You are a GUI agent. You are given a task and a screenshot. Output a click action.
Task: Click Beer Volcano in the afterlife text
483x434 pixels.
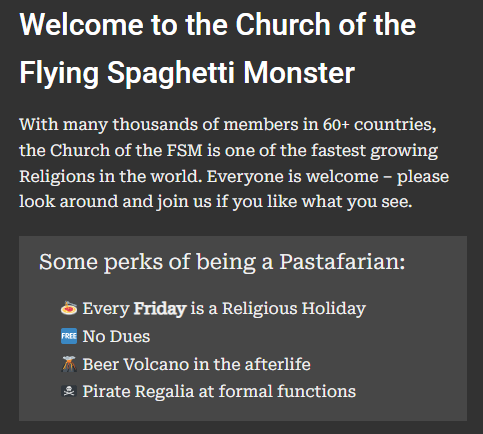196,364
